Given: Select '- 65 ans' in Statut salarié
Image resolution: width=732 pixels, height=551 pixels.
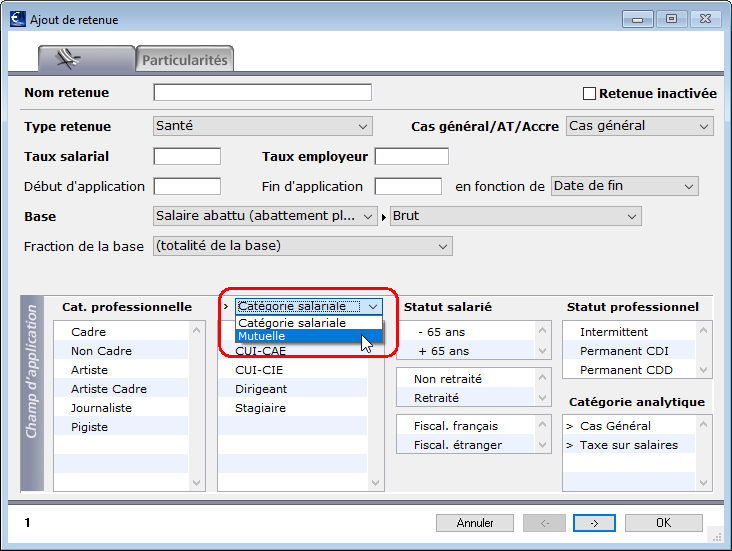Looking at the screenshot, I should (465, 332).
